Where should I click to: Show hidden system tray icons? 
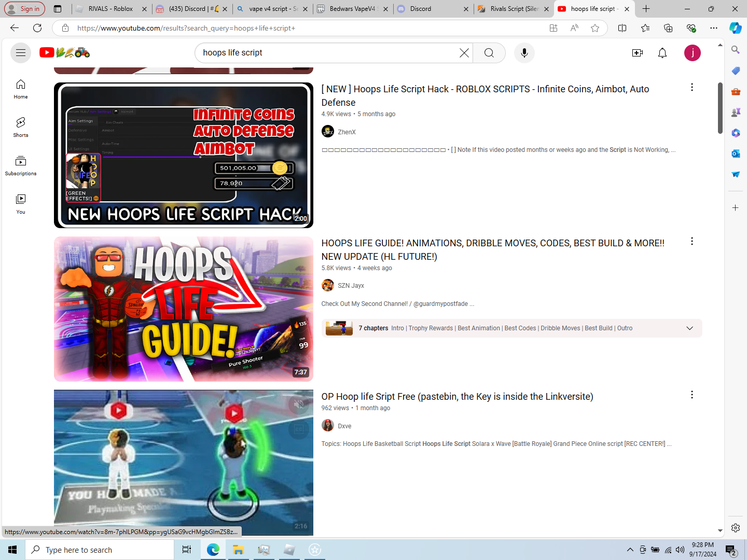630,550
